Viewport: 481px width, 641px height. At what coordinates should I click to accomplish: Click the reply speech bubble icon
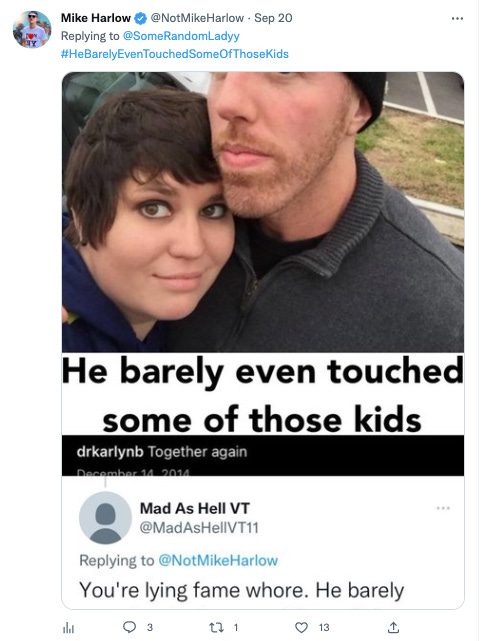[x=130, y=627]
